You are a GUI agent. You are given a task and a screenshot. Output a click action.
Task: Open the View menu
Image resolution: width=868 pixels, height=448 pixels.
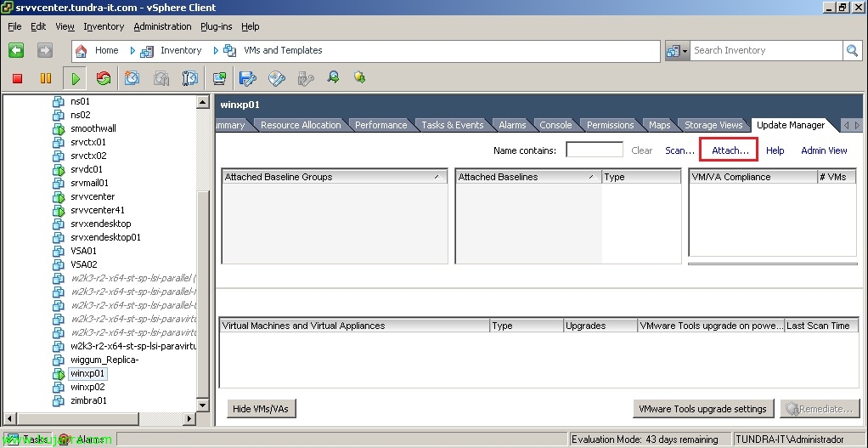pyautogui.click(x=65, y=26)
